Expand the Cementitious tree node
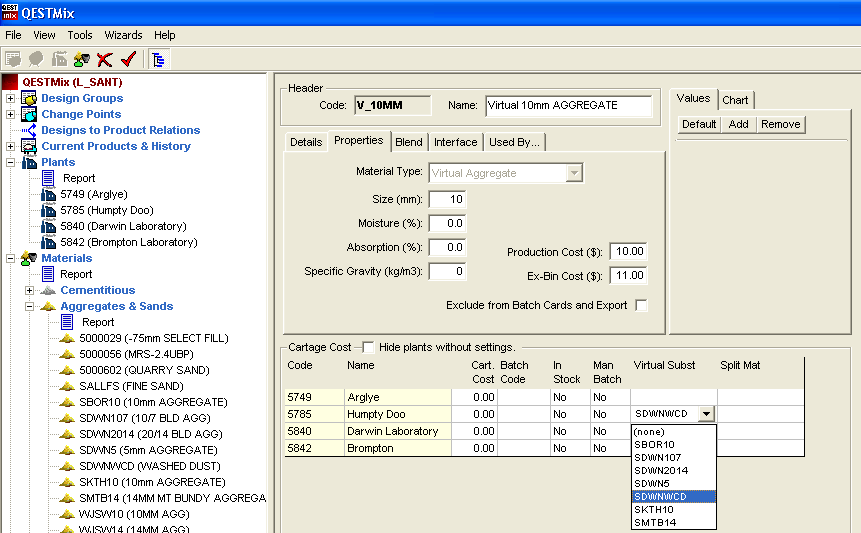The image size is (861, 533). point(30,290)
